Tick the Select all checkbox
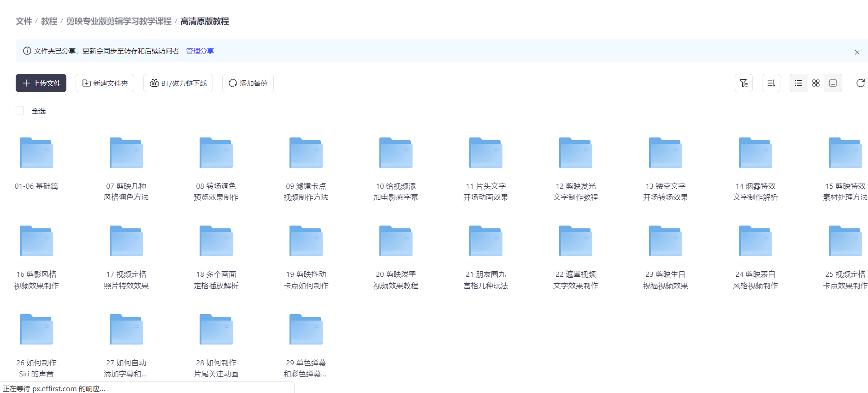 pos(20,111)
